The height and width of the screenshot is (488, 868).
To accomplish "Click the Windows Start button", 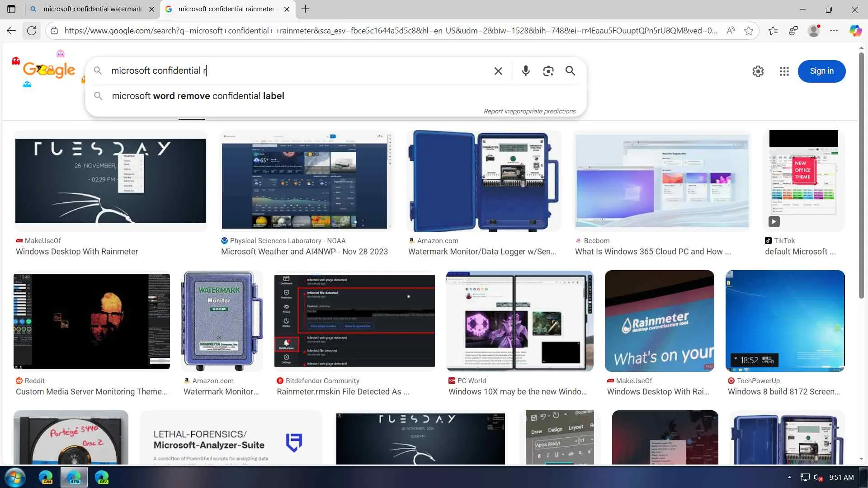I will pos(14,477).
